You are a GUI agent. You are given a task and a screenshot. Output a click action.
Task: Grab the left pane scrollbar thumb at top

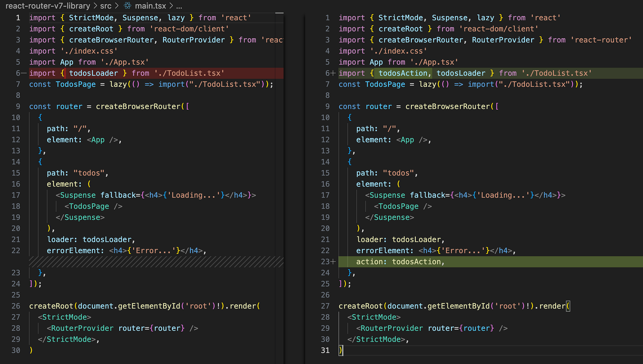tap(279, 13)
